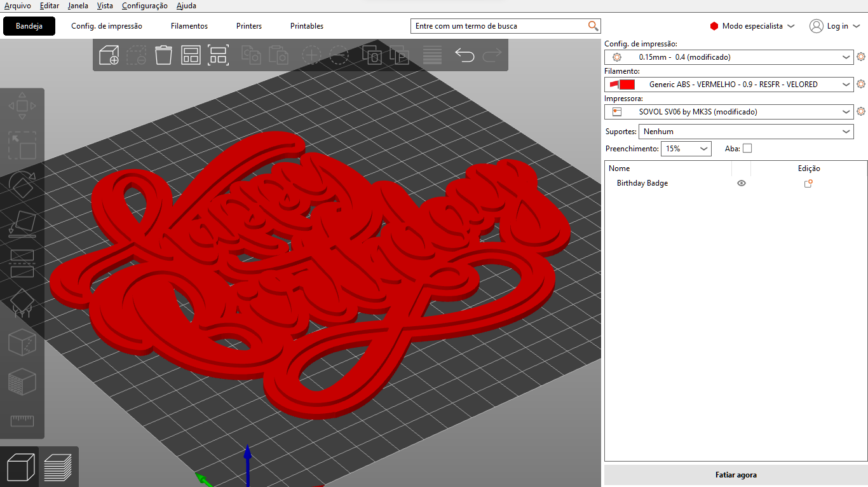Expand the 0.15mm print settings dropdown
868x487 pixels.
click(846, 57)
